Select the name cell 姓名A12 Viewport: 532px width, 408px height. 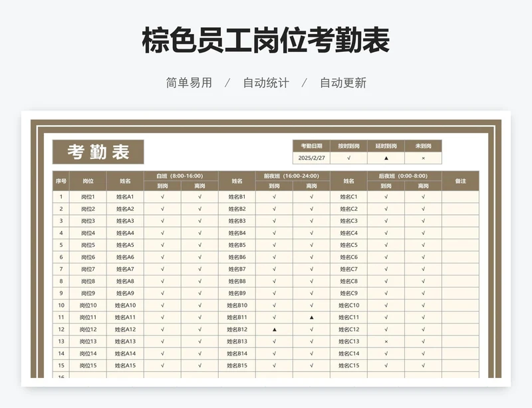point(125,329)
